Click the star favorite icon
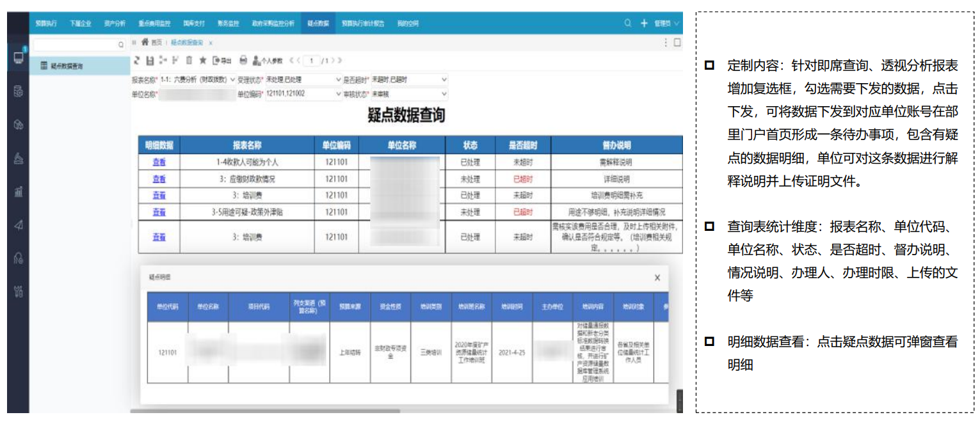This screenshot has height=424, width=980. [202, 60]
